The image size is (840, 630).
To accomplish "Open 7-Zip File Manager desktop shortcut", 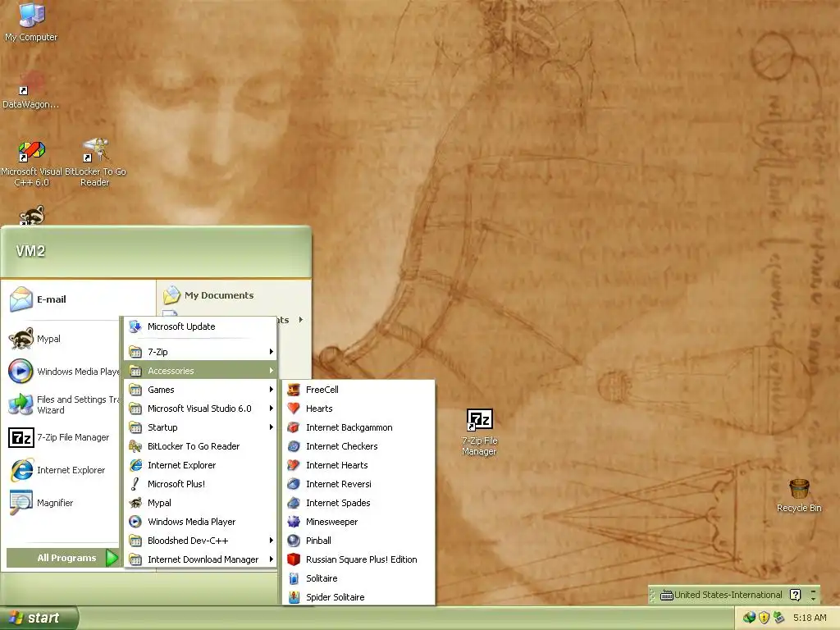I will coord(479,432).
